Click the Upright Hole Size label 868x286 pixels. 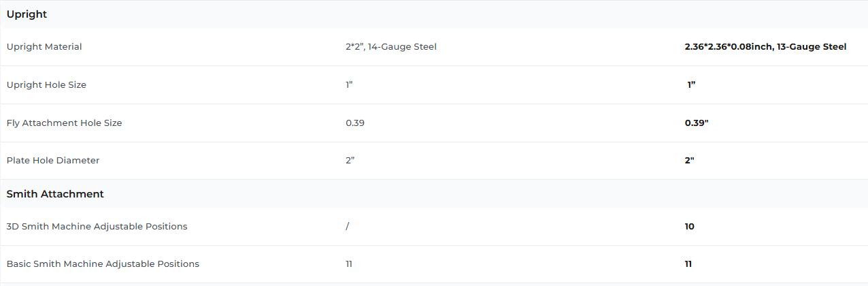pos(46,85)
